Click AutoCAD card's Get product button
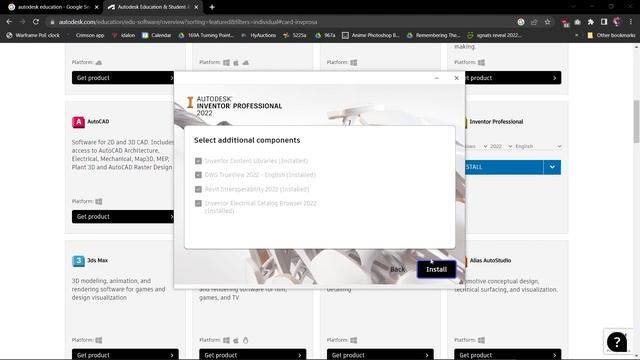The width and height of the screenshot is (640, 360). [x=123, y=216]
